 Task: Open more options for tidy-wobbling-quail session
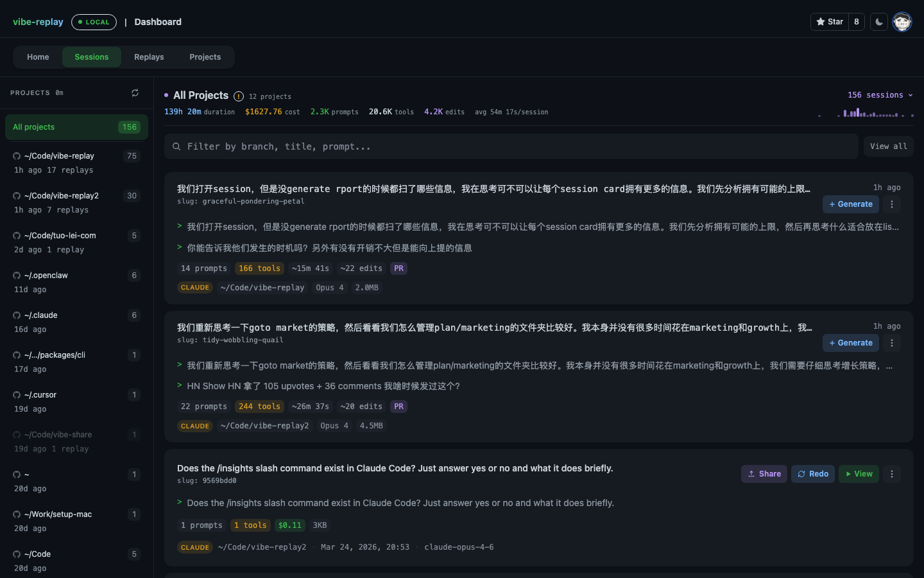point(892,343)
